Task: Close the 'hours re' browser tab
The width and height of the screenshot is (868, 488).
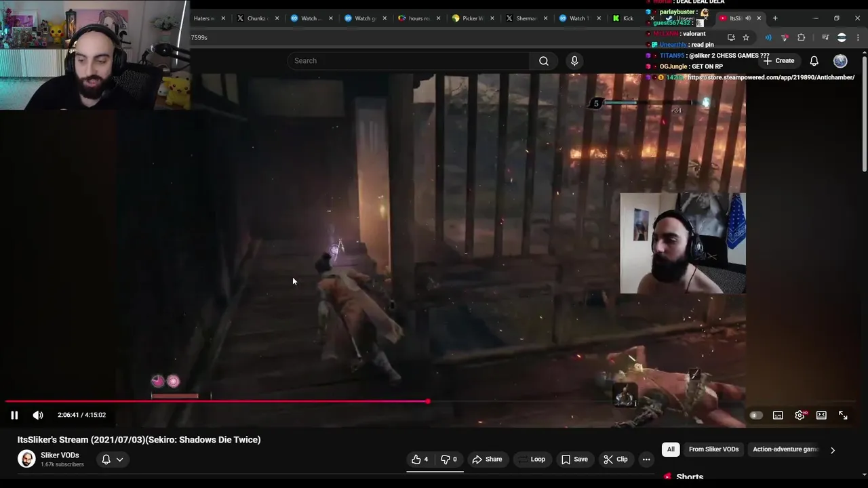Action: pos(439,18)
